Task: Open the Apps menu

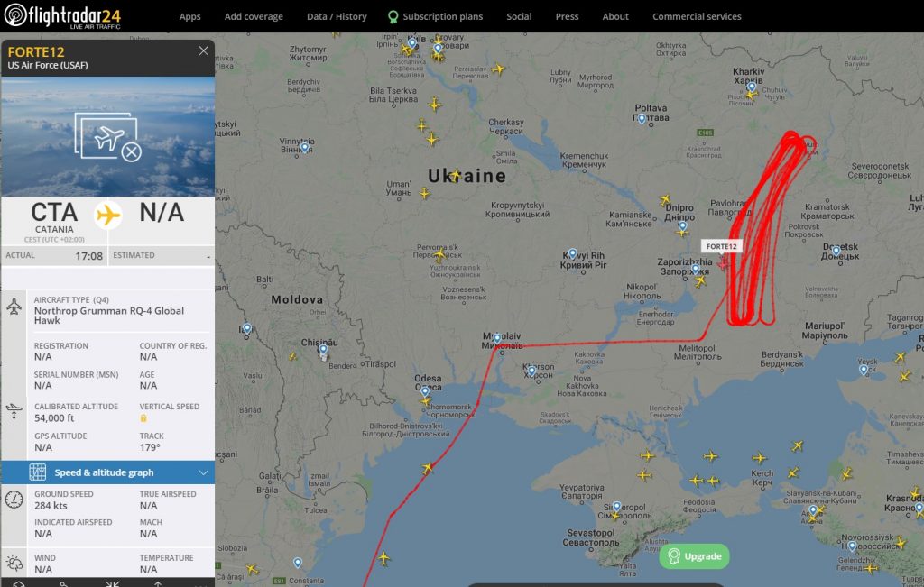Action: click(x=189, y=16)
